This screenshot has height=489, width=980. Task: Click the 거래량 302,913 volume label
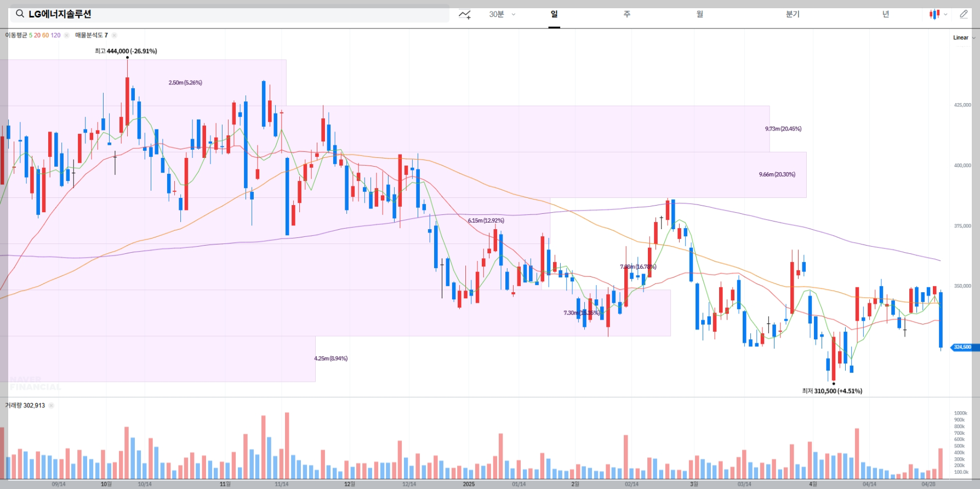[25, 406]
